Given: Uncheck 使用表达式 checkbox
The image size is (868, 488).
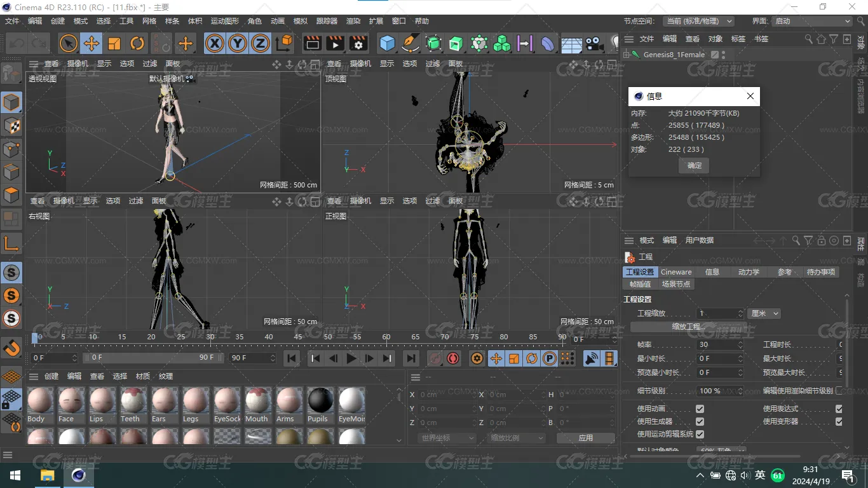Looking at the screenshot, I should (x=839, y=409).
